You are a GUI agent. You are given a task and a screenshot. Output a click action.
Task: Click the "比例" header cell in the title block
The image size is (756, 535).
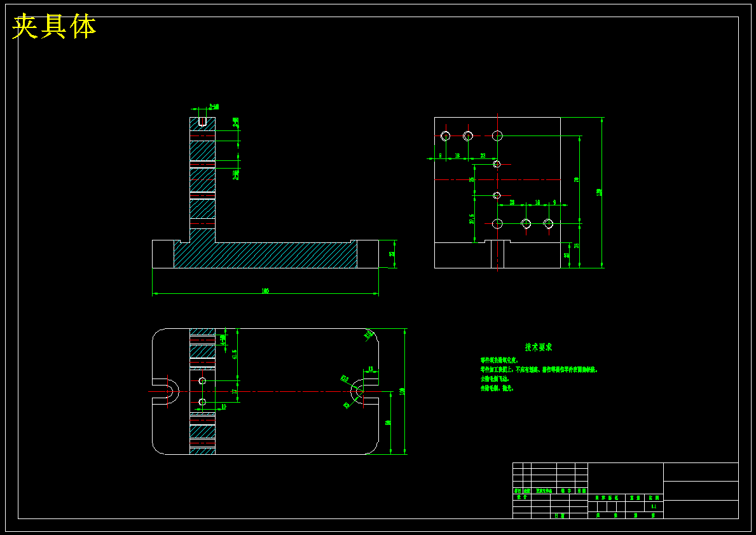pyautogui.click(x=654, y=498)
